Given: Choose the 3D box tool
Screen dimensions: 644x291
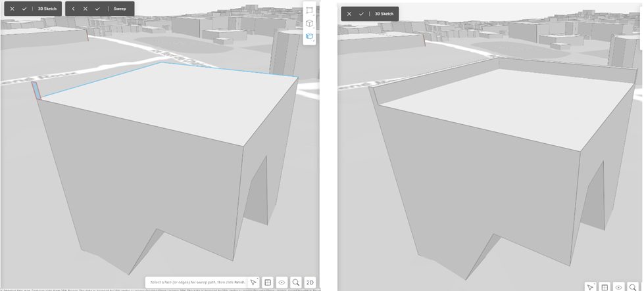Looking at the screenshot, I should 310,23.
